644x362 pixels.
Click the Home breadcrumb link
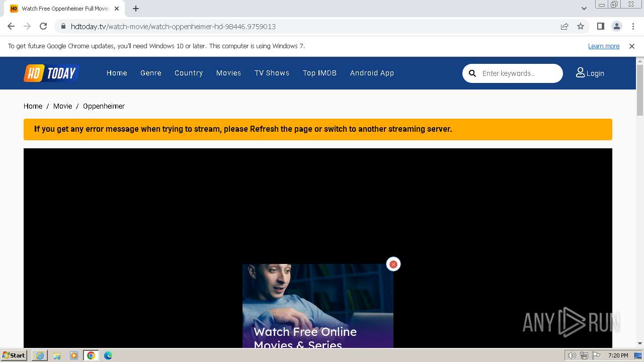33,106
